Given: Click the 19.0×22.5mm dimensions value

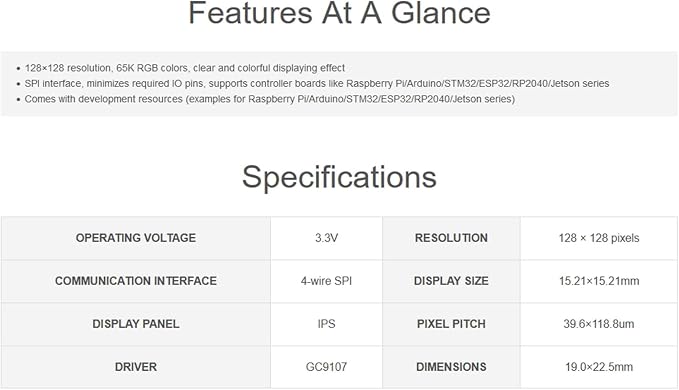Looking at the screenshot, I should click(599, 367).
